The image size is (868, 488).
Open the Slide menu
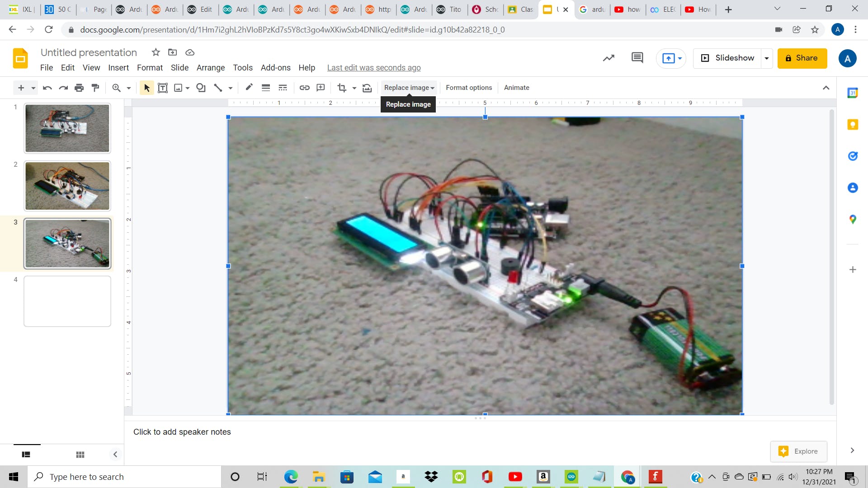point(179,68)
